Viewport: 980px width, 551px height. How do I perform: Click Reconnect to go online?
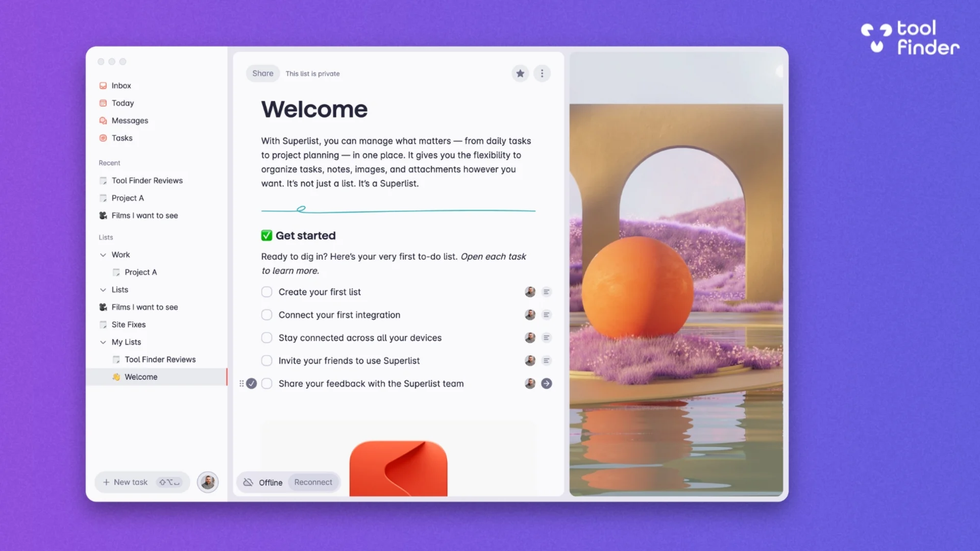click(313, 482)
